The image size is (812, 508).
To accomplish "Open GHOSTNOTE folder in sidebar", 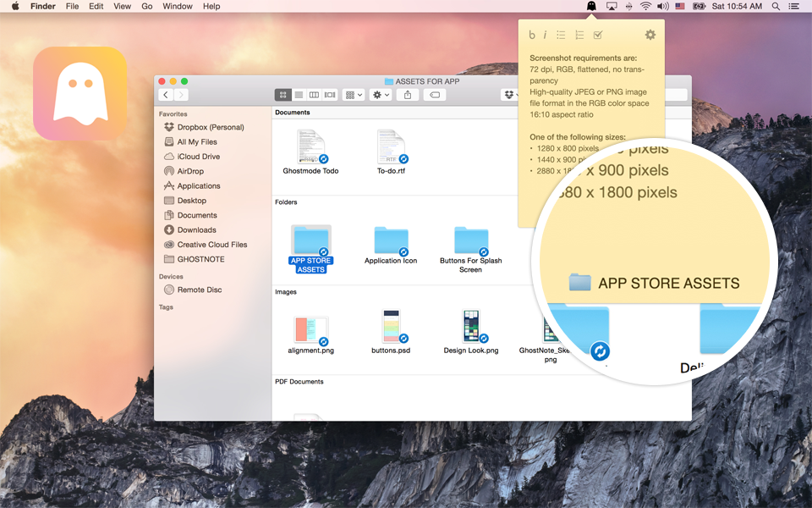I will pyautogui.click(x=201, y=259).
